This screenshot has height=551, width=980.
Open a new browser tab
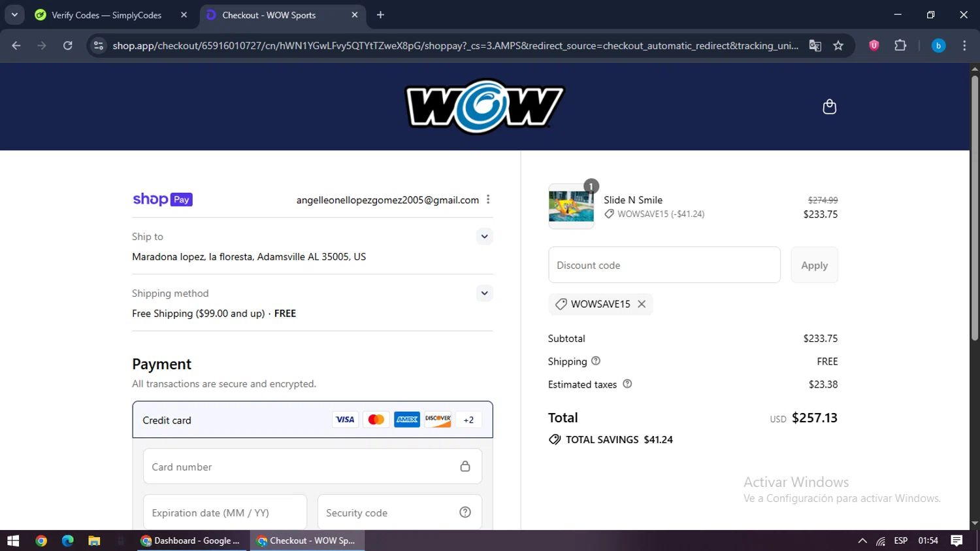coord(380,15)
